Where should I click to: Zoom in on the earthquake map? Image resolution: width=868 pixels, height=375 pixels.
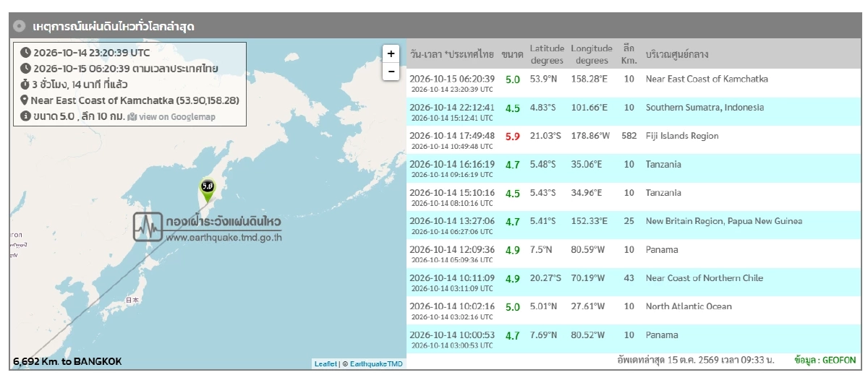(391, 53)
